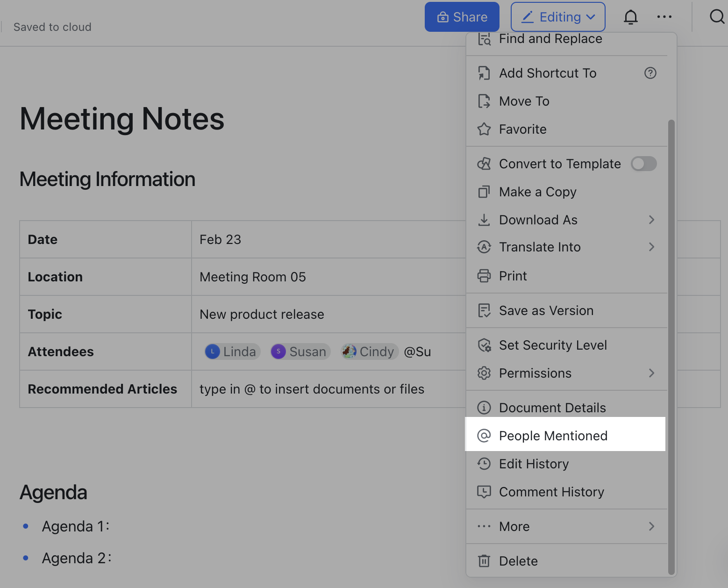Open the Editing mode dropdown
The image size is (728, 588).
point(557,17)
